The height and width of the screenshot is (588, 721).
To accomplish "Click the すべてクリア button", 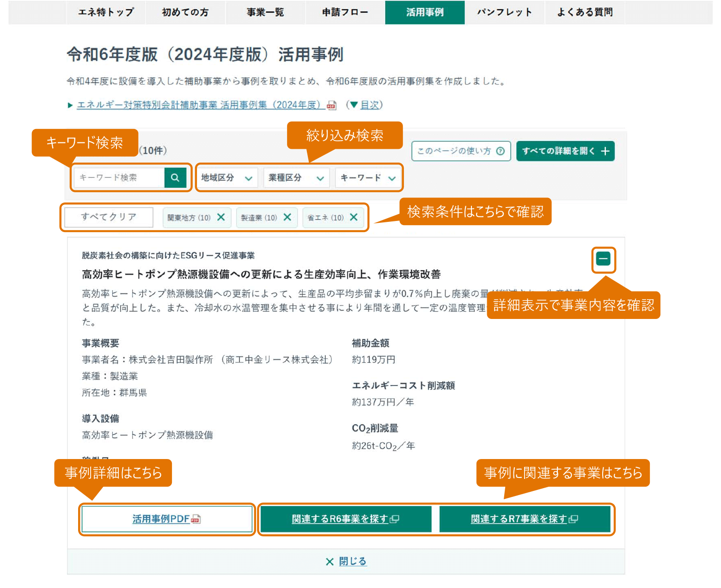I will click(x=109, y=217).
